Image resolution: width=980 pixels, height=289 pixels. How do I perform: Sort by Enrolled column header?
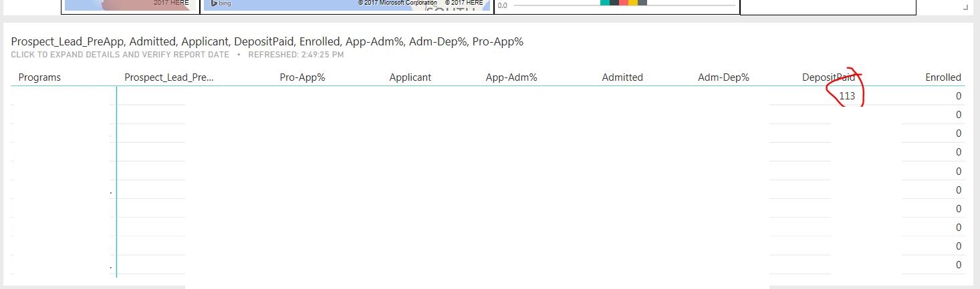(x=943, y=77)
